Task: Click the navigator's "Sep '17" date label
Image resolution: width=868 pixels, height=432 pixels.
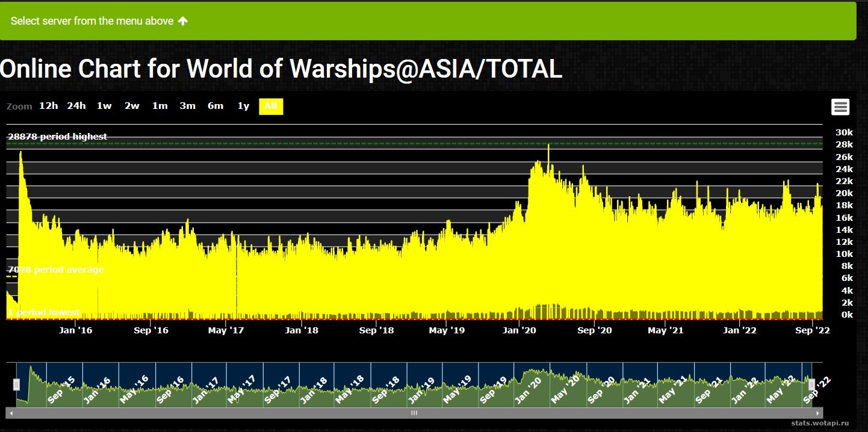Action: 277,390
